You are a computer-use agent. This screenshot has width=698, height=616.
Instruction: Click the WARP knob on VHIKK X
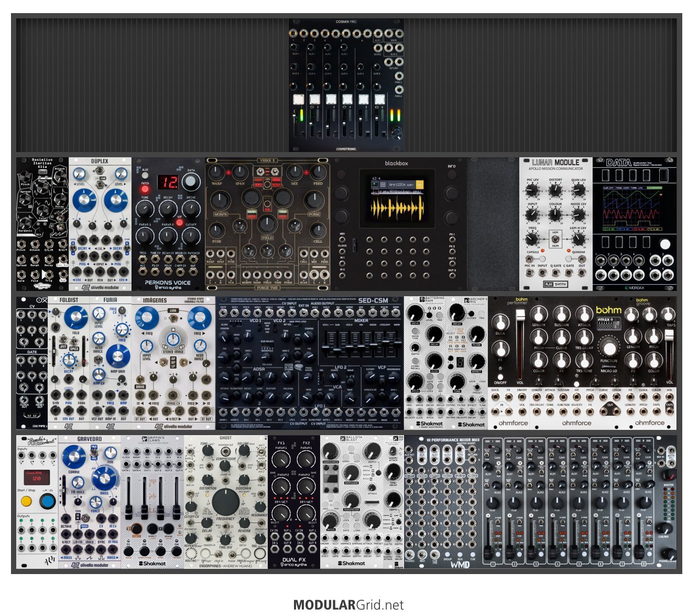(x=216, y=172)
